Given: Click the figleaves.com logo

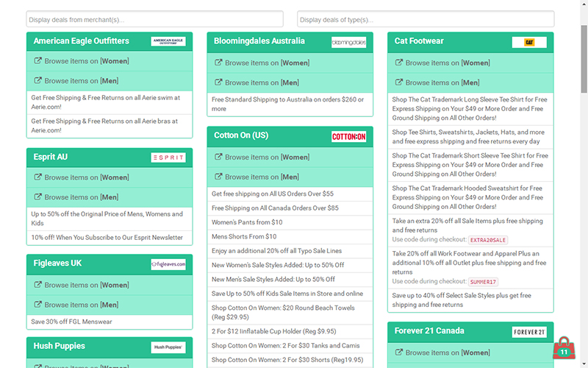Looking at the screenshot, I should click(168, 264).
